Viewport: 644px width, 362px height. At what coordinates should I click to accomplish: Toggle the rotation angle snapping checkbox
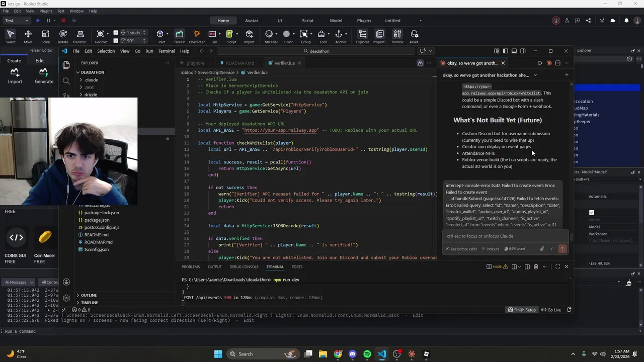click(116, 41)
